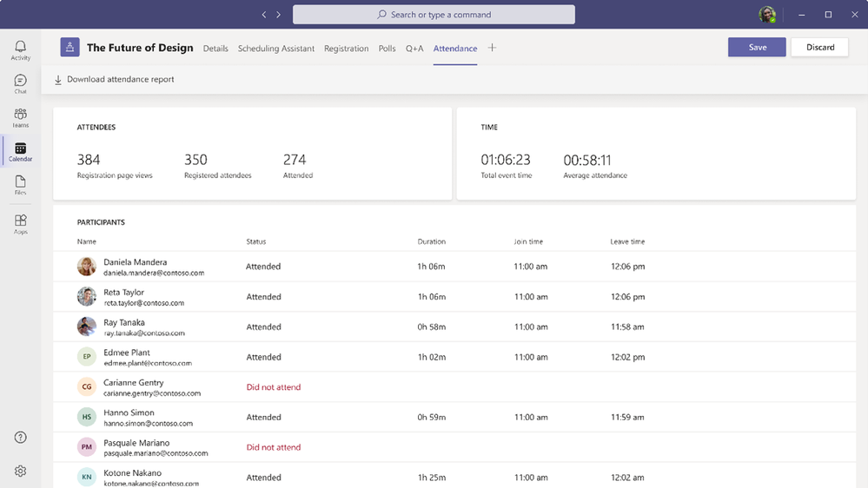Click Edmee Plant's 12:02 pm leave time
Image resolution: width=868 pixels, height=488 pixels.
627,358
